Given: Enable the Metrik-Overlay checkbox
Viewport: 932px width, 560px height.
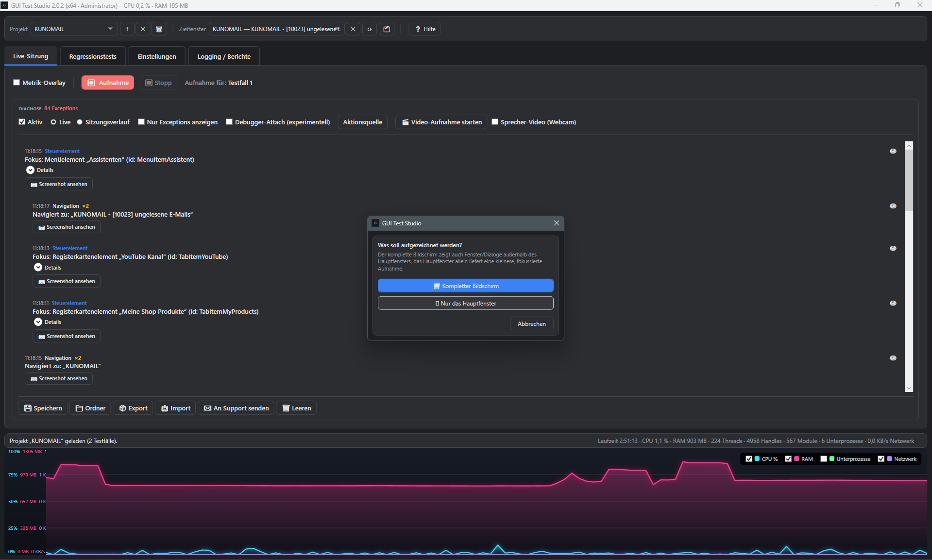Looking at the screenshot, I should pos(17,83).
